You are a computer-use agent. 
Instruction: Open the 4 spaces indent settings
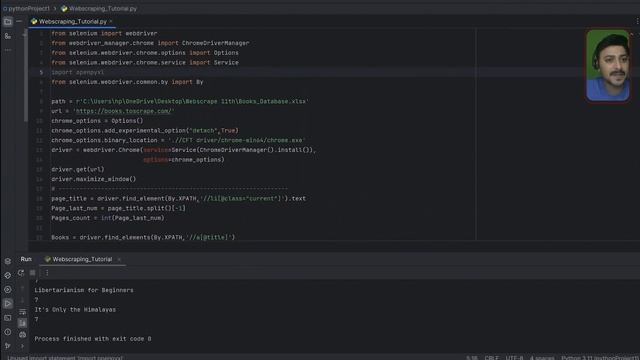point(542,358)
